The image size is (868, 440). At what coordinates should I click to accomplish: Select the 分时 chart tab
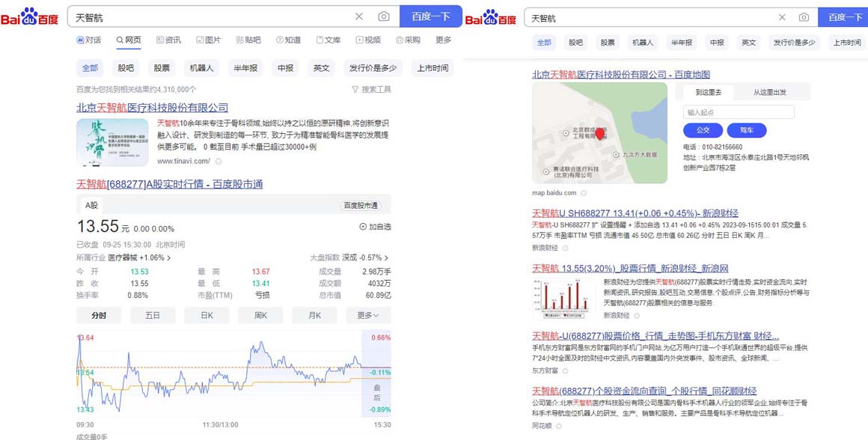[x=99, y=315]
